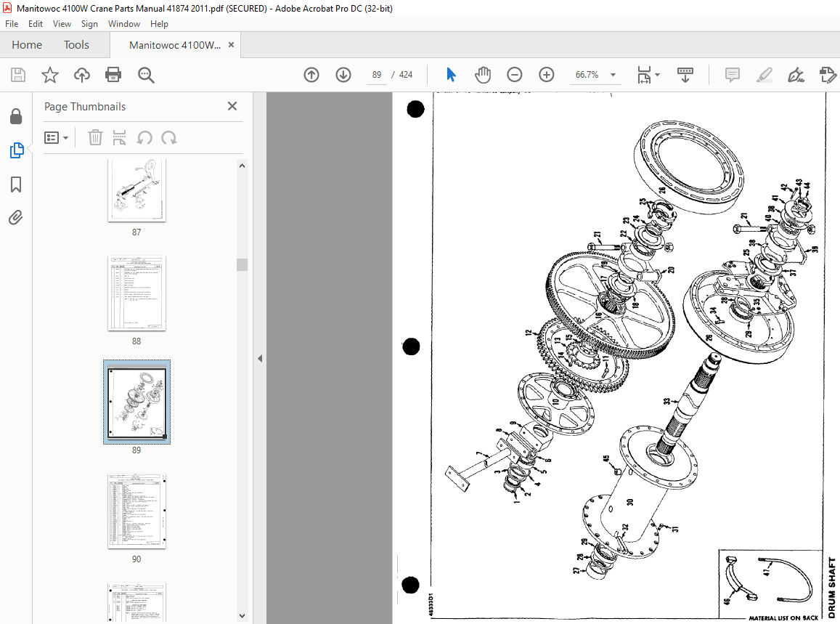
Task: Open the Window menu
Action: pyautogui.click(x=123, y=23)
